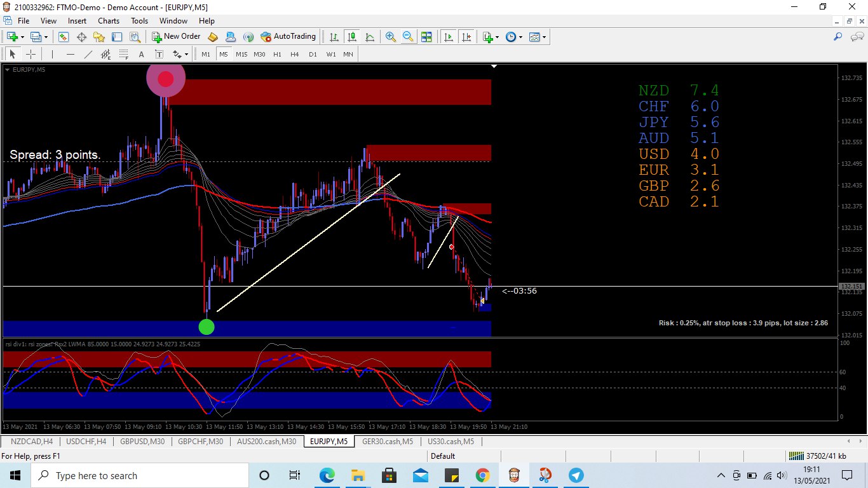Draw a vertical line tool
Viewport: 868px width, 488px height.
(52, 54)
